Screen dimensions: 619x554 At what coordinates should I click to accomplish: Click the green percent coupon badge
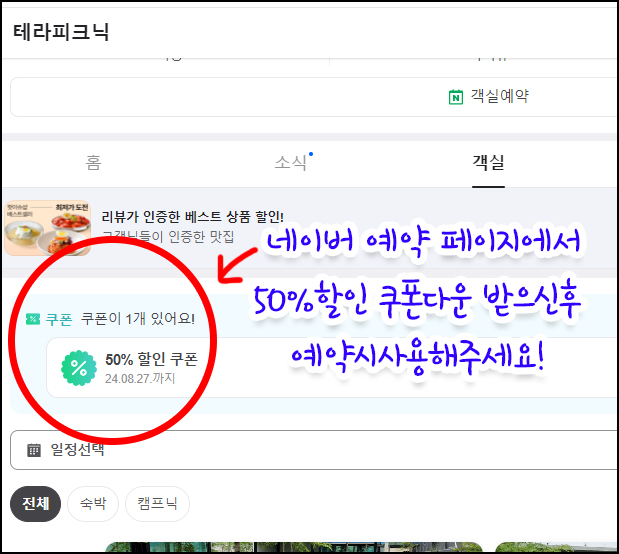[78, 367]
